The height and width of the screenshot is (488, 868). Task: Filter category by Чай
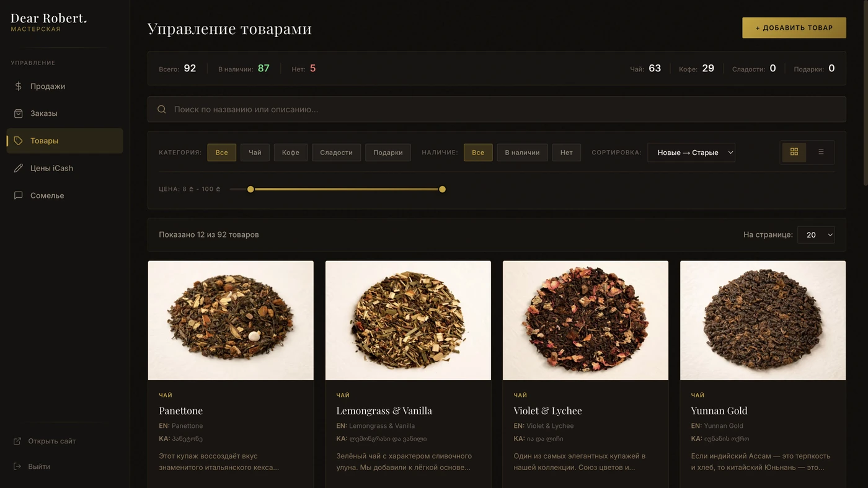pos(255,153)
